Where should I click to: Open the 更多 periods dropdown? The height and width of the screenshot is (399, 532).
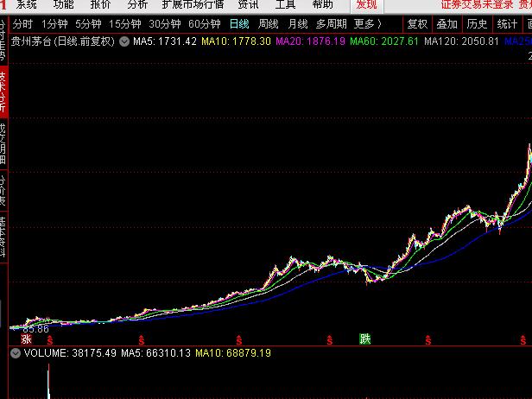tap(367, 24)
